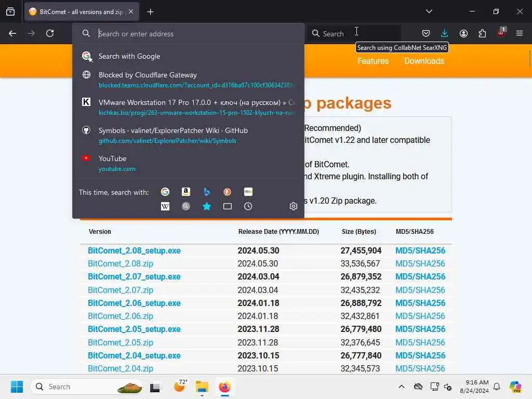Image resolution: width=532 pixels, height=399 pixels.
Task: Click the muted volume tray icon
Action: pos(448,387)
